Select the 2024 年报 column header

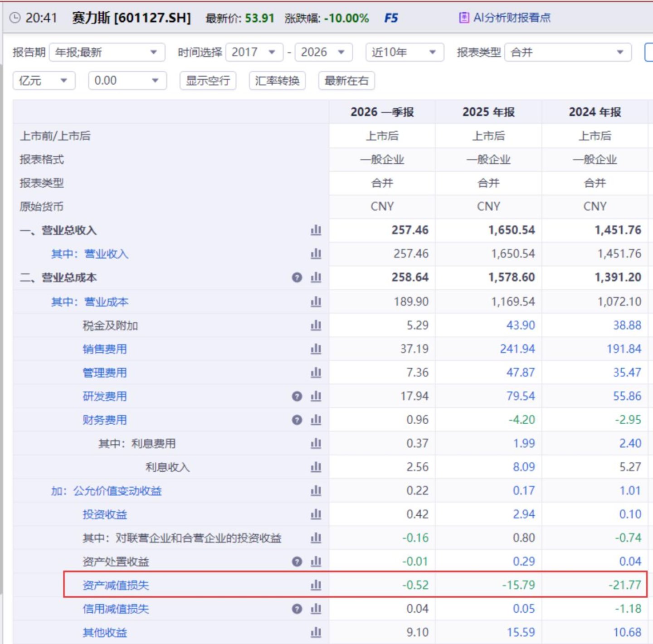[595, 112]
